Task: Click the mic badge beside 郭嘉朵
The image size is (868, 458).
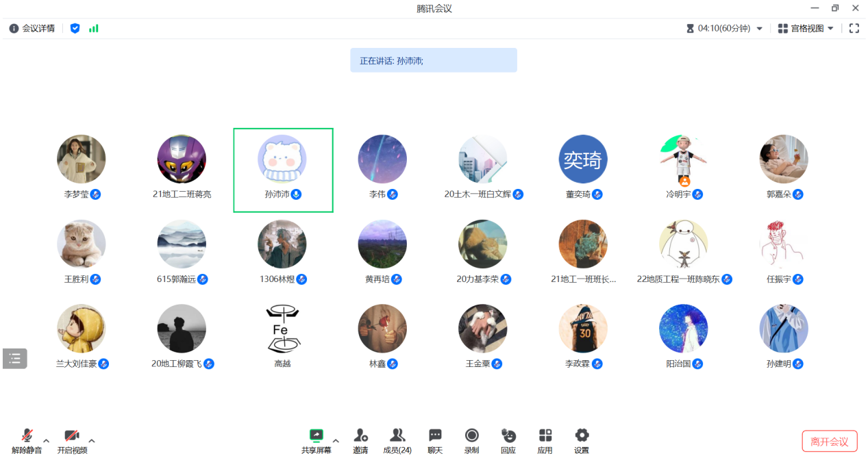Action: click(x=798, y=194)
